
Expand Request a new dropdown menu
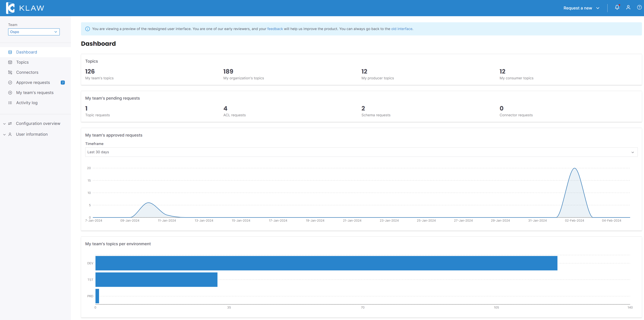(581, 8)
